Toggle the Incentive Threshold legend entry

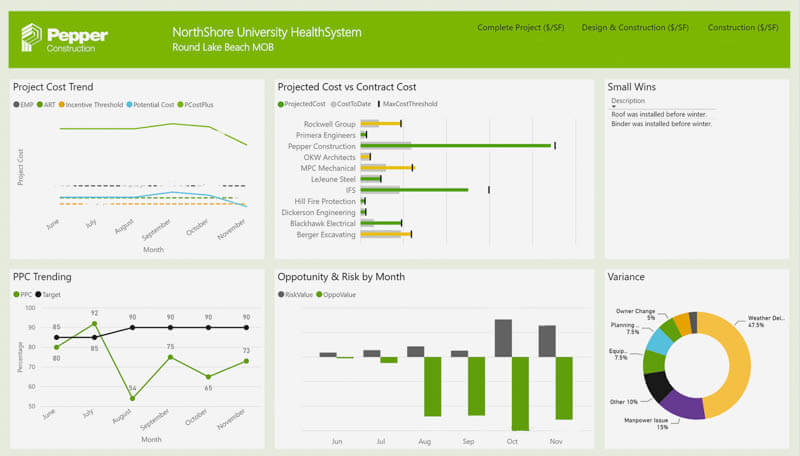coord(91,105)
